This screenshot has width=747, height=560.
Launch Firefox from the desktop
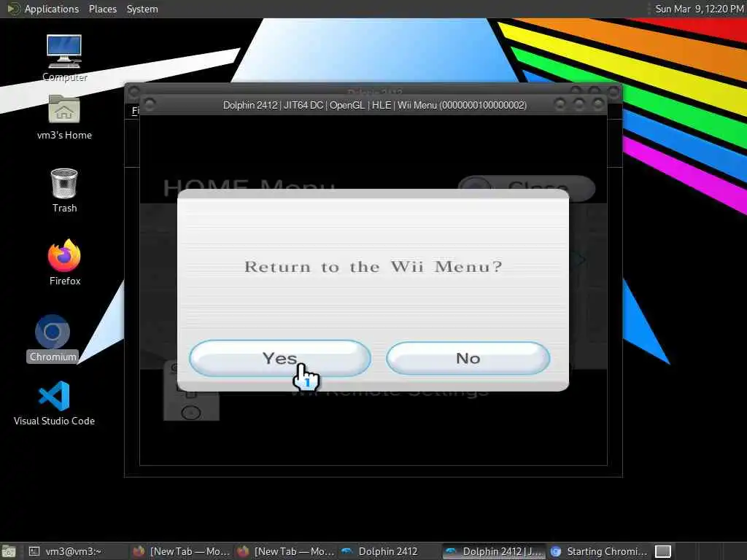tap(64, 262)
